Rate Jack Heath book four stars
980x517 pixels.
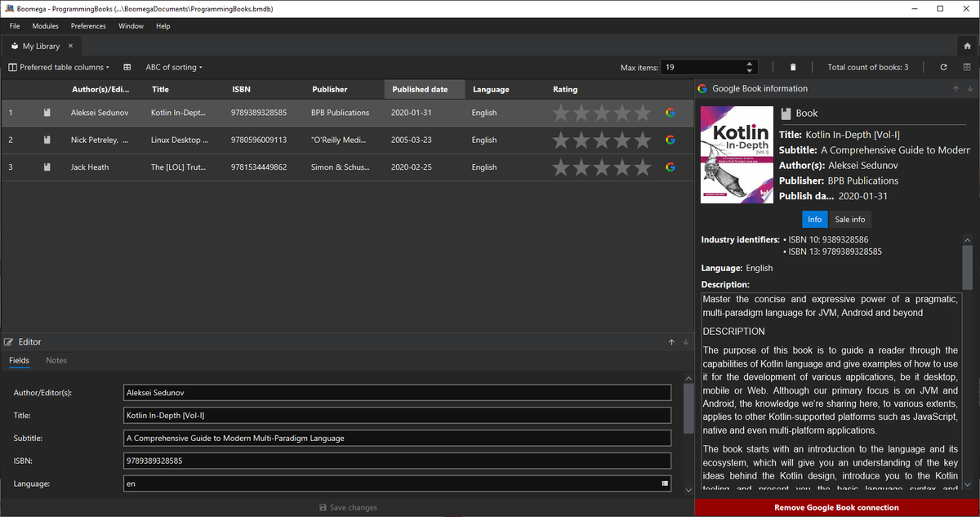pyautogui.click(x=622, y=167)
